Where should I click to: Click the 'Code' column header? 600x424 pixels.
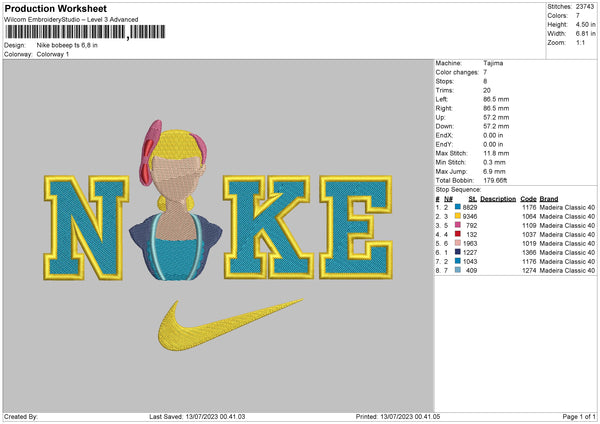click(528, 199)
